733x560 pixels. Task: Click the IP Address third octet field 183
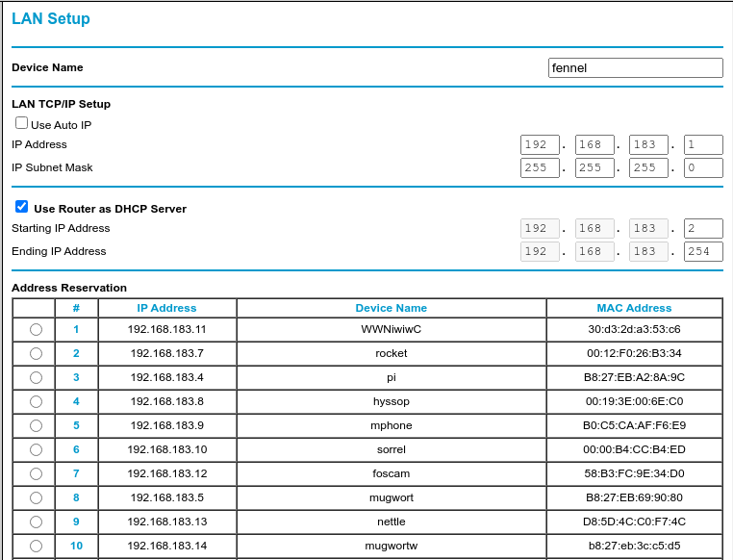[649, 144]
